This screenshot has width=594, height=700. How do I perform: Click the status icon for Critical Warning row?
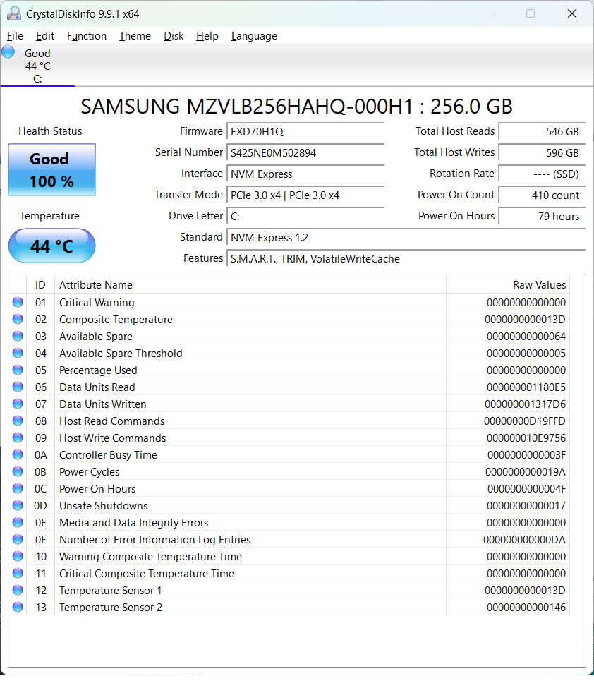[x=18, y=302]
